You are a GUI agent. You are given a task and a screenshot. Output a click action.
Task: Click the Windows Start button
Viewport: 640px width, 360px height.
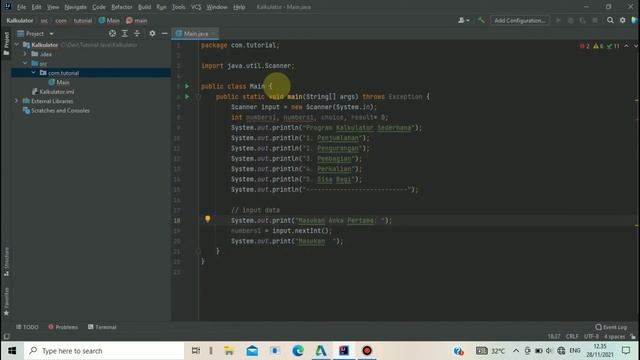click(x=12, y=351)
